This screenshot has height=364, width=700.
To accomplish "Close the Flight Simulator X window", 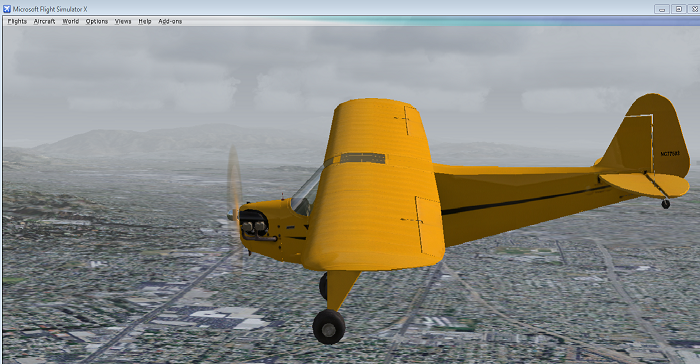I will coord(695,9).
